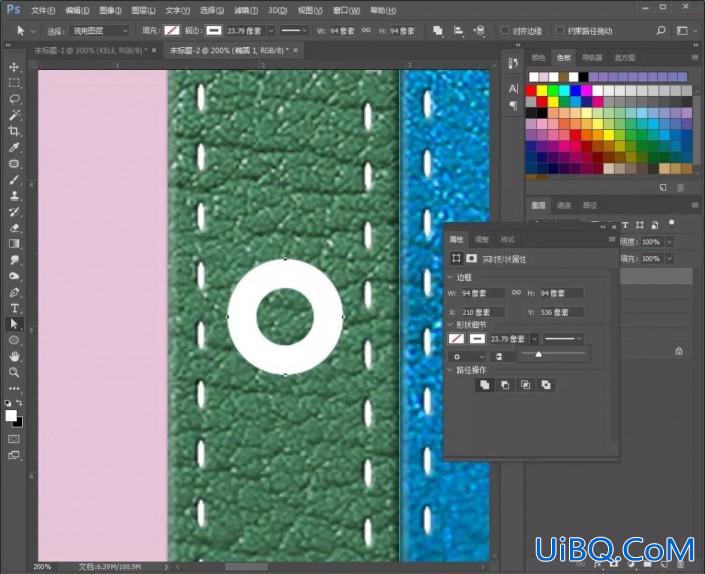Select the Ellipse shape tool
Viewport: 705px width, 574px height.
point(14,340)
